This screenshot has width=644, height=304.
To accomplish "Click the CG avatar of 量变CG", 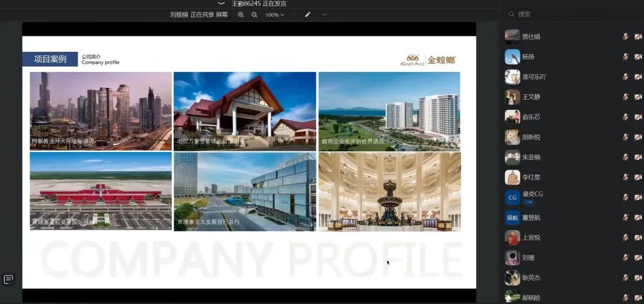I will [512, 198].
